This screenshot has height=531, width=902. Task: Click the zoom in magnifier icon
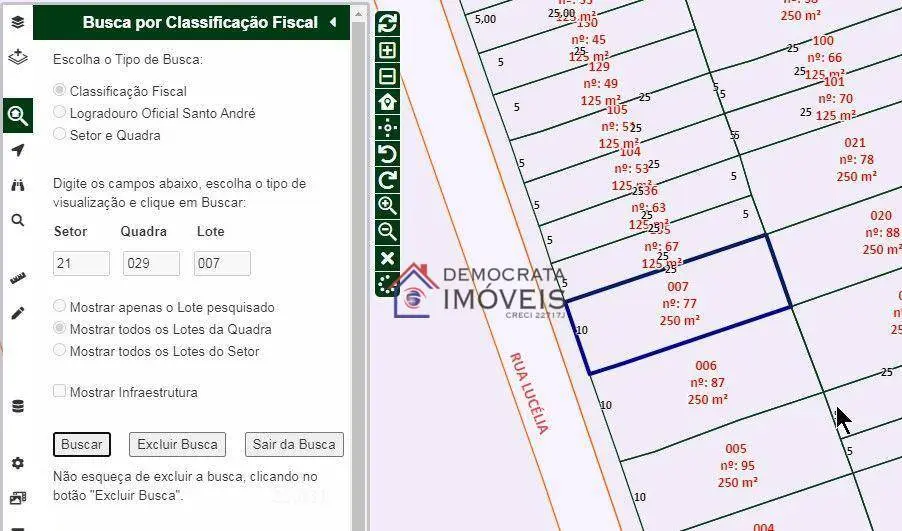[387, 205]
